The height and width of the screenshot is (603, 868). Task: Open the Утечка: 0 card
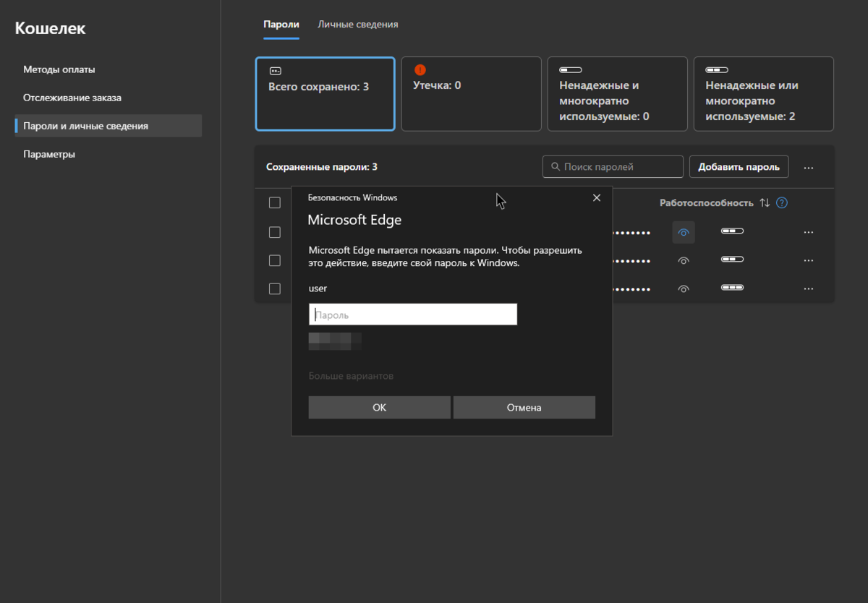(472, 94)
